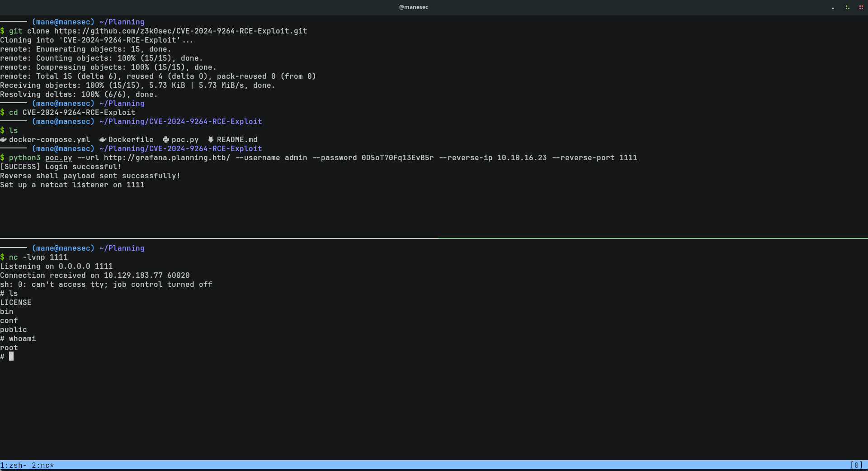Click the docker-compose.yml whale icon
Screen dimensions: 868x471
coord(4,139)
